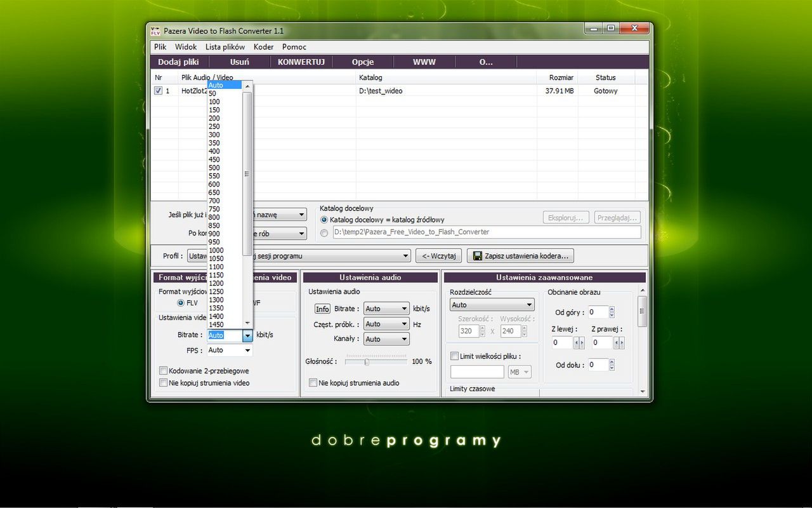Screen dimensions: 812x508
Task: Click the floppy disk save icon
Action: (476, 256)
